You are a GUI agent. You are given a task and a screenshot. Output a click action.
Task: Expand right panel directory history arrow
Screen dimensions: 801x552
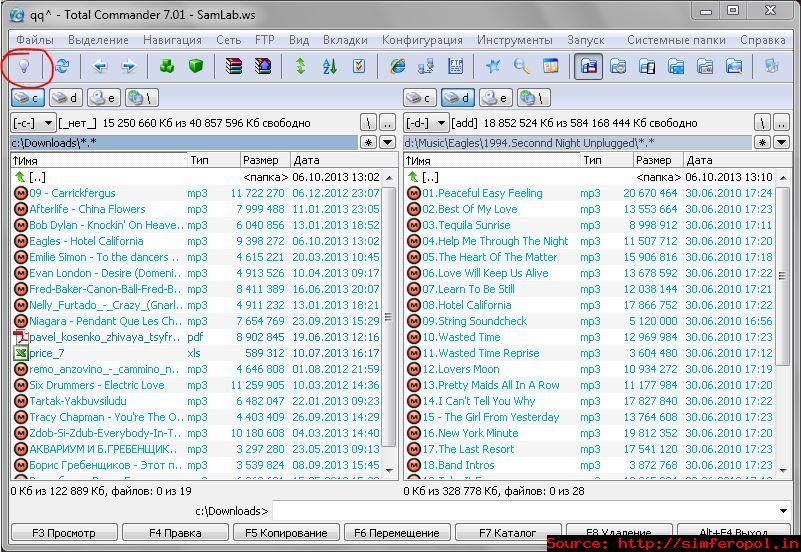pyautogui.click(x=782, y=142)
